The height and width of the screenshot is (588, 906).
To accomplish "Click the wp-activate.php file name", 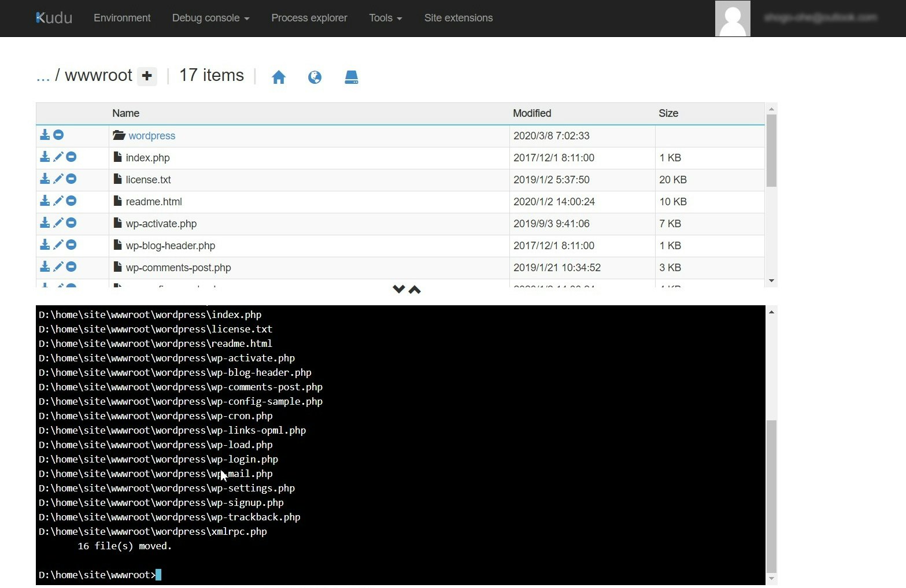I will click(x=161, y=224).
